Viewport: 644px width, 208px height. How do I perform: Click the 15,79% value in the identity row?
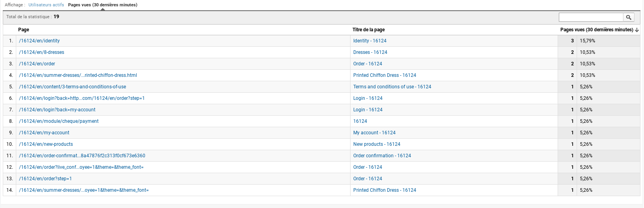tap(587, 41)
